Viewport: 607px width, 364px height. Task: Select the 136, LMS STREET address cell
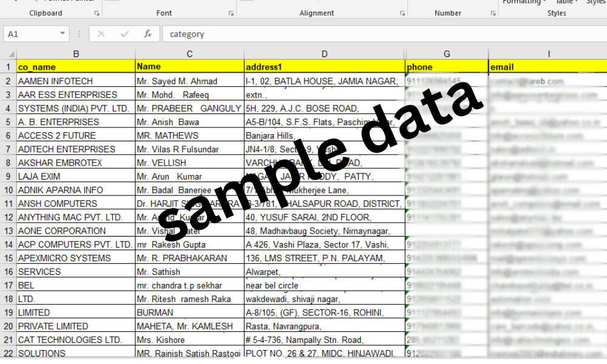324,258
